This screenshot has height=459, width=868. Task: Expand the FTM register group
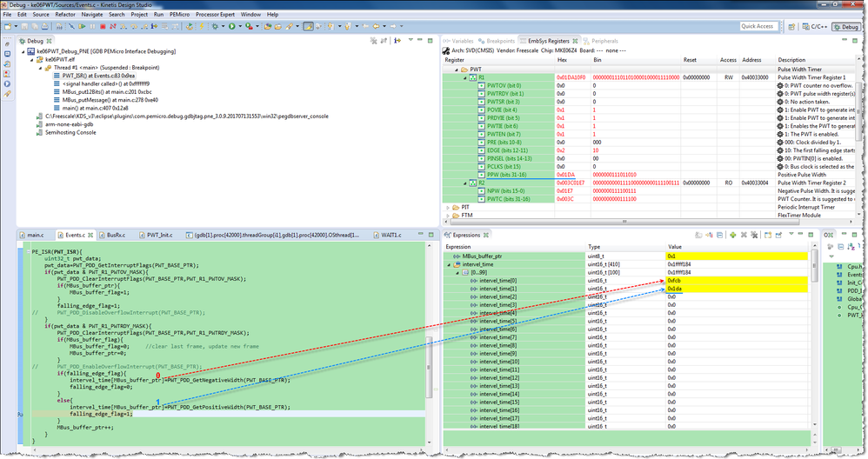point(449,215)
